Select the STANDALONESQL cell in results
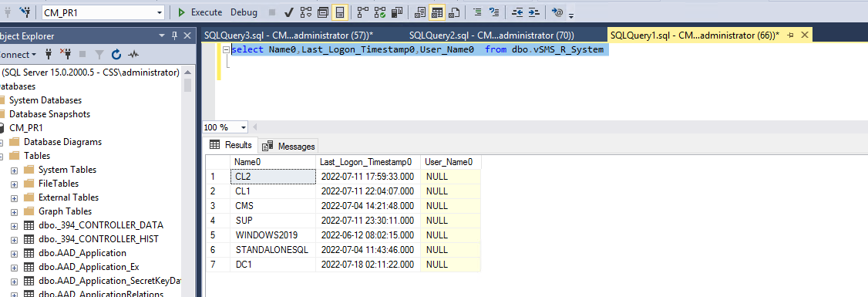 [x=273, y=250]
